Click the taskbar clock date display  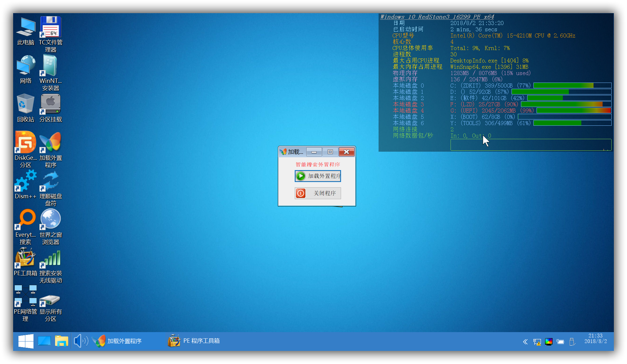pyautogui.click(x=595, y=339)
